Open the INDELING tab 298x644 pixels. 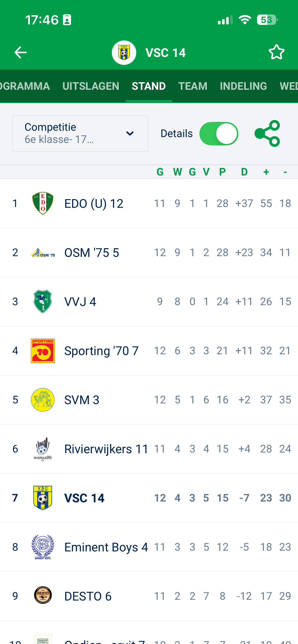[243, 86]
